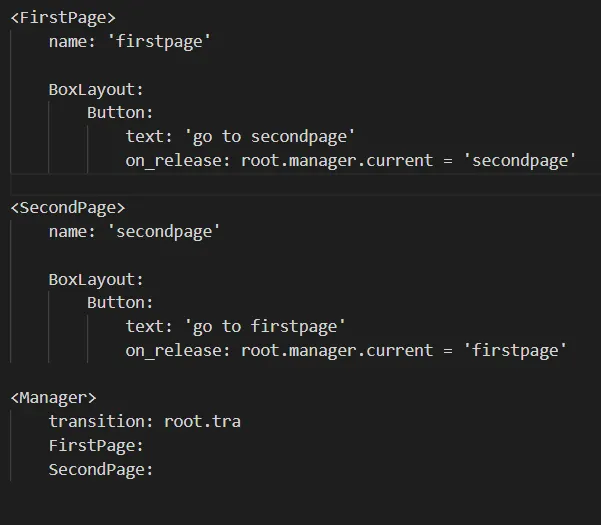Click BoxLayout under the SecondPage rule
Screen dimensions: 601x525
[x=96, y=279]
